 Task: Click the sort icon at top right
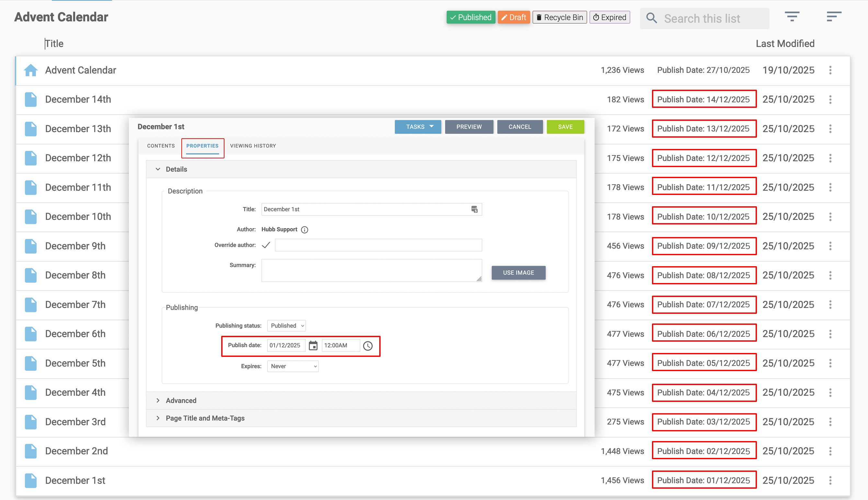click(833, 17)
